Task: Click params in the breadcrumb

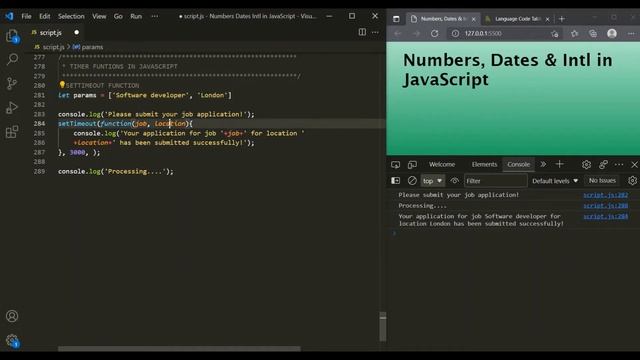Action: (x=92, y=47)
